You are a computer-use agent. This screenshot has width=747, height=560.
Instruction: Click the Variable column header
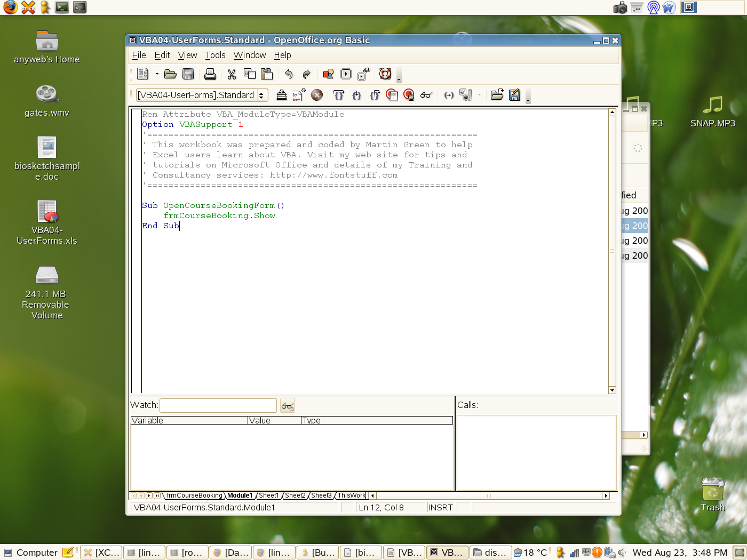tap(189, 420)
